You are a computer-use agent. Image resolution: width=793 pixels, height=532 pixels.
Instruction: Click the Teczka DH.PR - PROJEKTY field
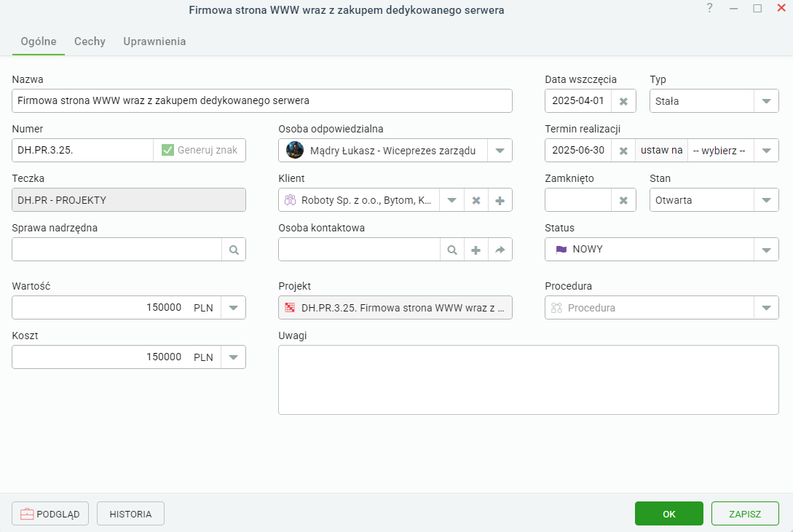click(x=129, y=200)
